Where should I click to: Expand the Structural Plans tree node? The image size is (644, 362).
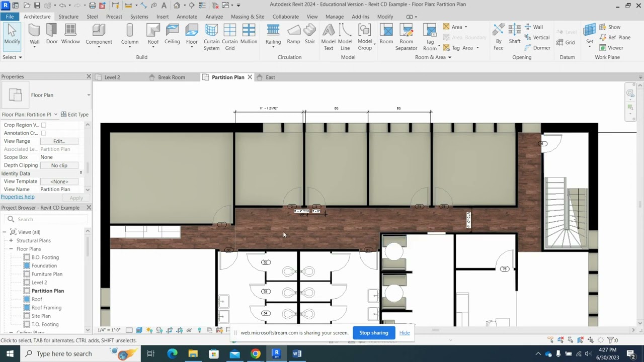point(11,240)
